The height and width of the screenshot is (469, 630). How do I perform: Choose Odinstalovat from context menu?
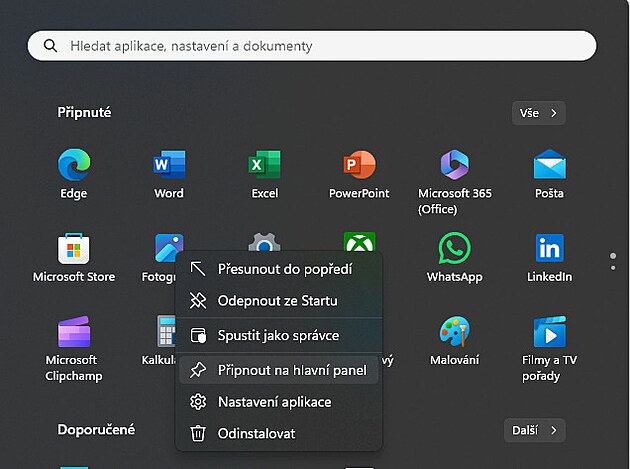[256, 434]
